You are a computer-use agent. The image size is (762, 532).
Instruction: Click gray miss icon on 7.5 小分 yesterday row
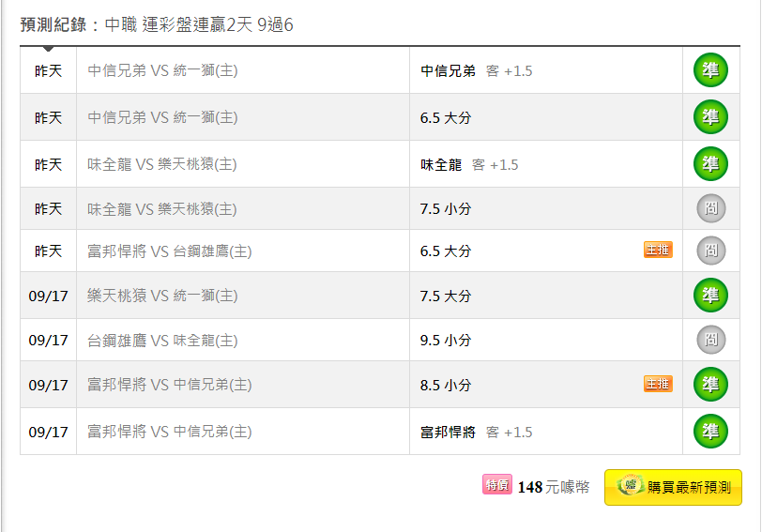pyautogui.click(x=710, y=208)
